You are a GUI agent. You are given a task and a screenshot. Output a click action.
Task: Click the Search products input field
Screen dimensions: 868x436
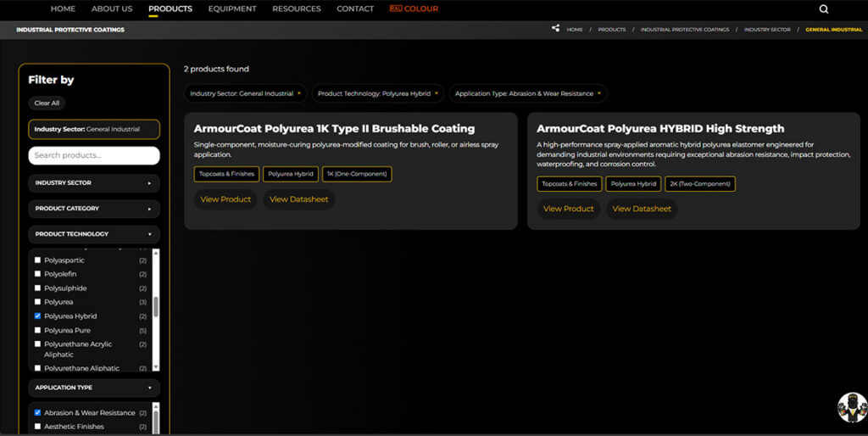pyautogui.click(x=94, y=156)
